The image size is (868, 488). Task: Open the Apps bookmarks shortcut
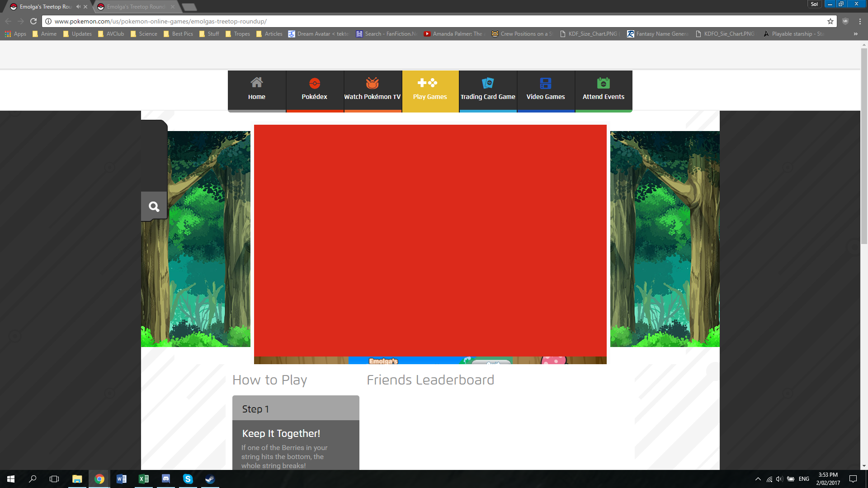point(15,34)
